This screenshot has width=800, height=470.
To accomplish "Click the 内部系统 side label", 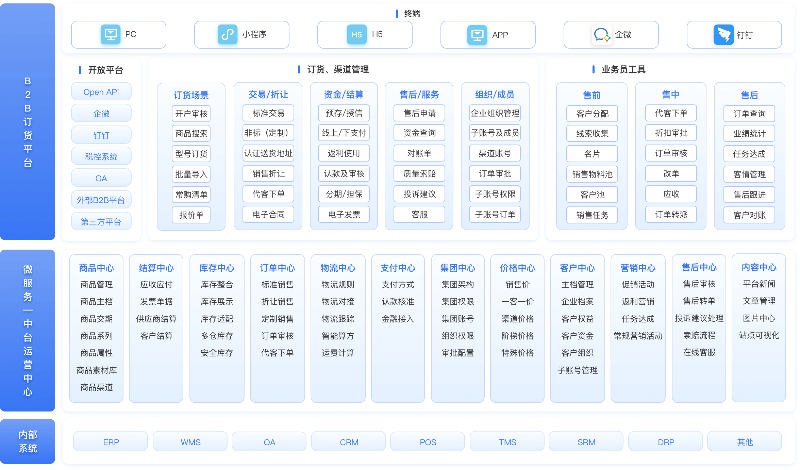I will click(x=28, y=441).
